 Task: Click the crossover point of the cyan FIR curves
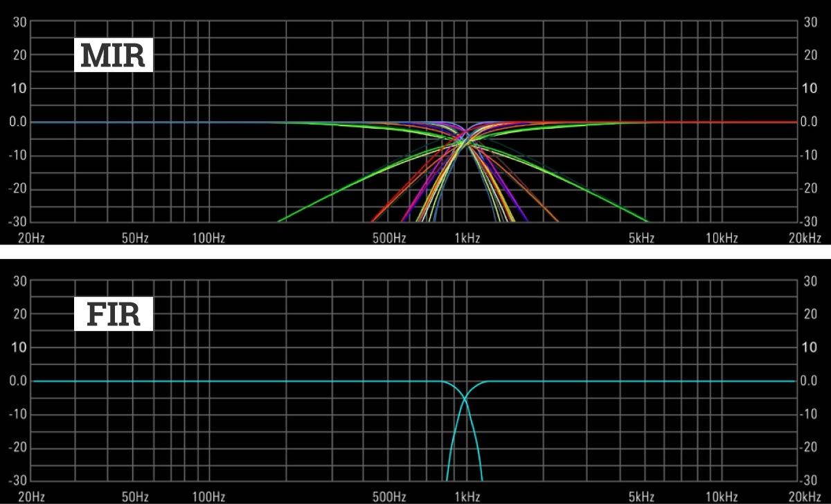[x=465, y=399]
